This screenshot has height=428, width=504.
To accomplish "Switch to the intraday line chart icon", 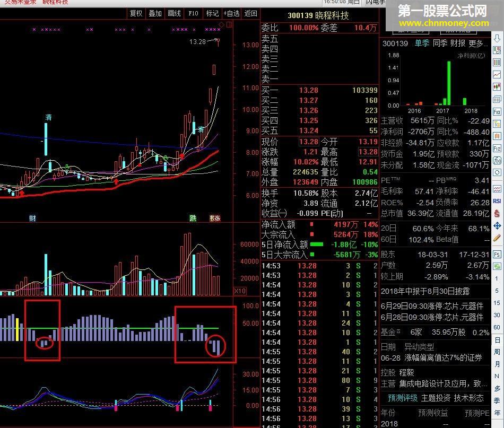I will (x=497, y=75).
